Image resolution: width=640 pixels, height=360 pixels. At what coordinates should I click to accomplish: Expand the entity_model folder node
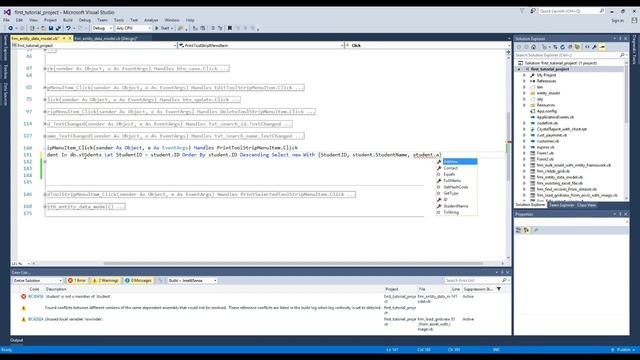(524, 93)
